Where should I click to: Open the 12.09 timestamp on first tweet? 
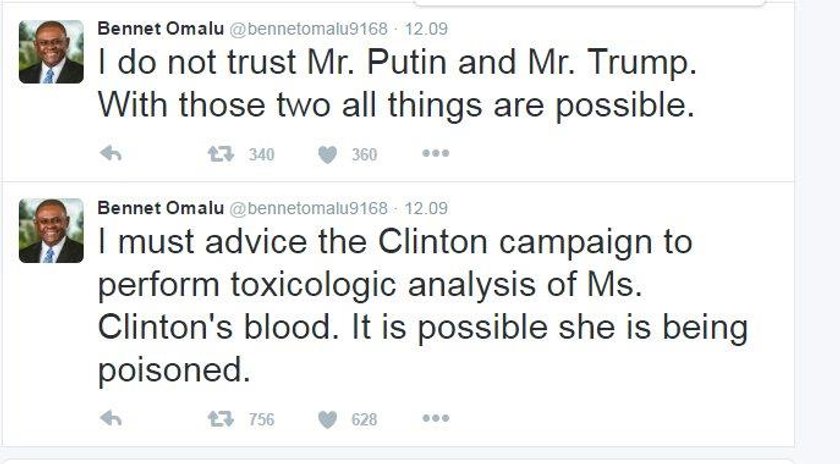426,29
